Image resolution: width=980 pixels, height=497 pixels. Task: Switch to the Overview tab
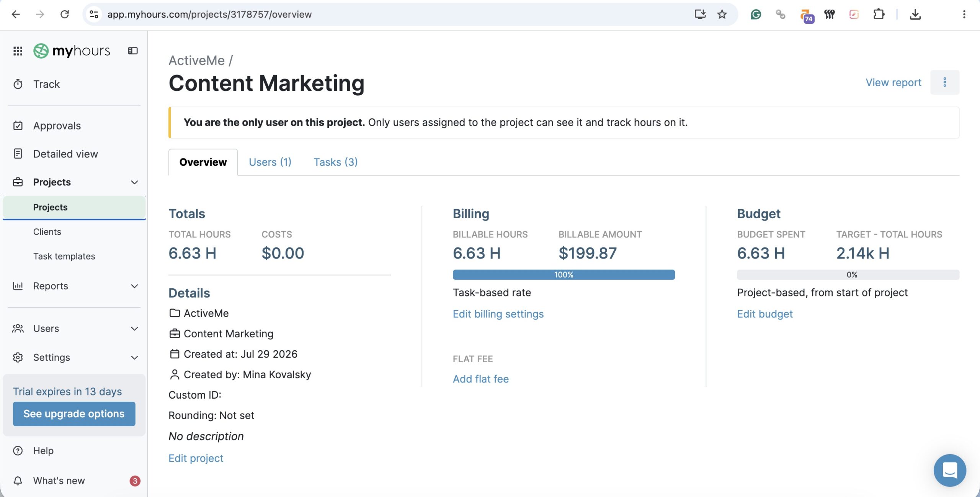coord(203,162)
